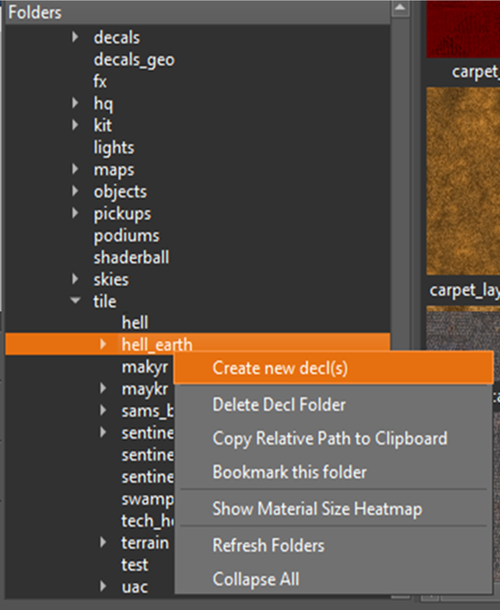This screenshot has width=500, height=610.
Task: Expand the terrain folder arrow
Action: click(x=103, y=542)
